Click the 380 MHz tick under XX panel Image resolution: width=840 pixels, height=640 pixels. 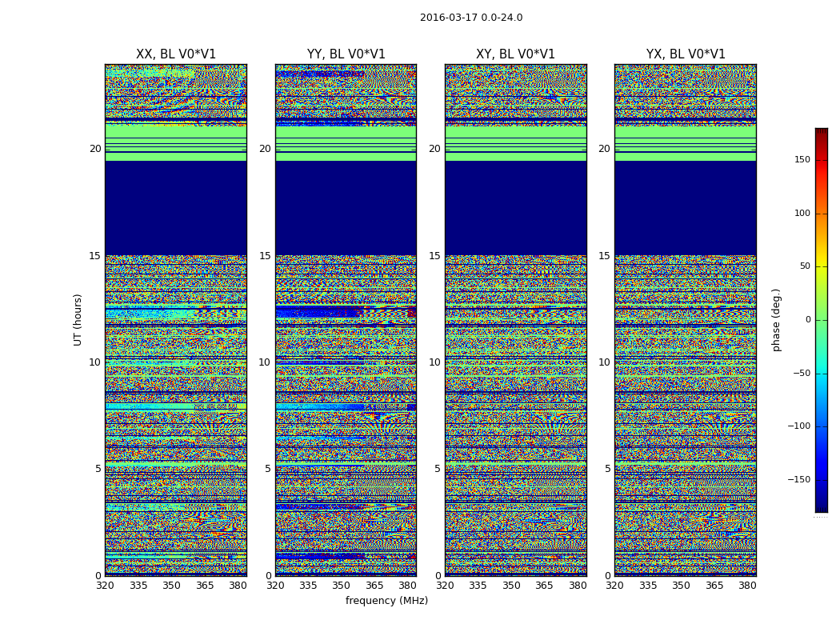(x=238, y=586)
